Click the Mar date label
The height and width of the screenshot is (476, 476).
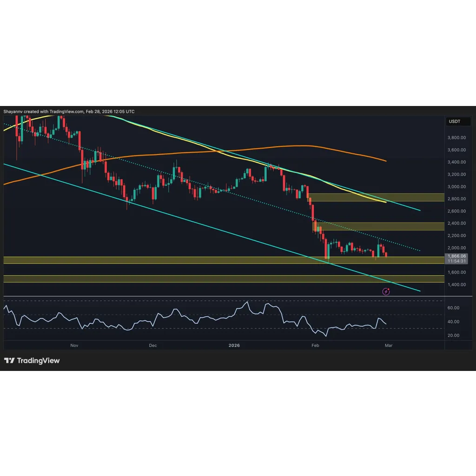[x=389, y=345]
